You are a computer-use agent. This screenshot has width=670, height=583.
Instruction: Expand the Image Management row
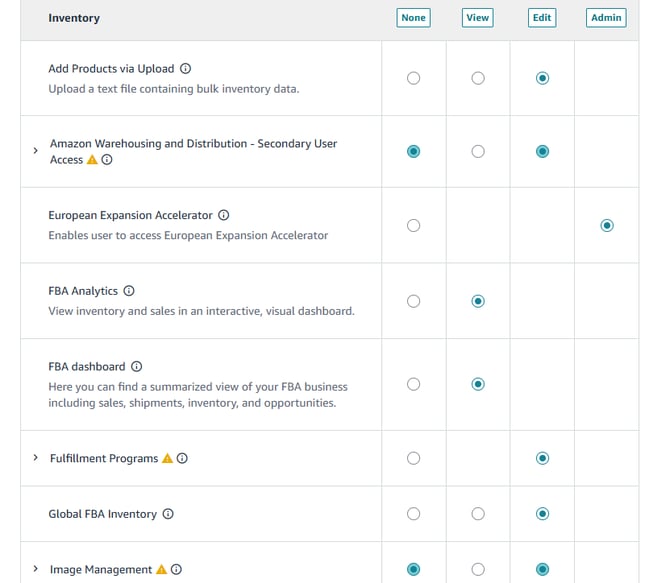point(36,569)
